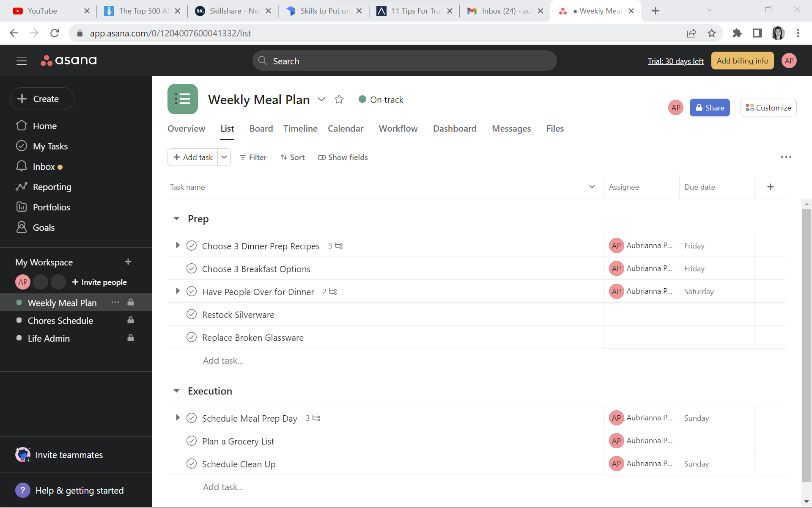The height and width of the screenshot is (508, 812).
Task: Open the Weekly Meal Plan title dropdown
Action: [x=322, y=99]
